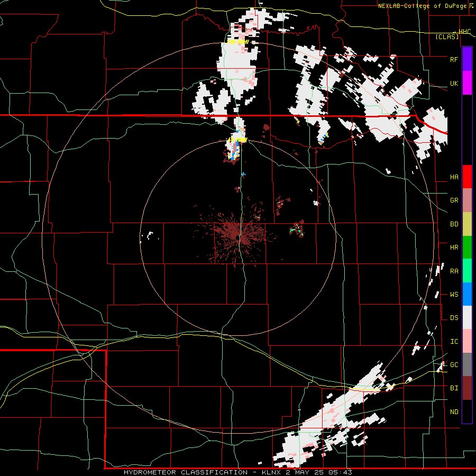
Task: Click the white DS legend color swatch
Action: tap(467, 317)
